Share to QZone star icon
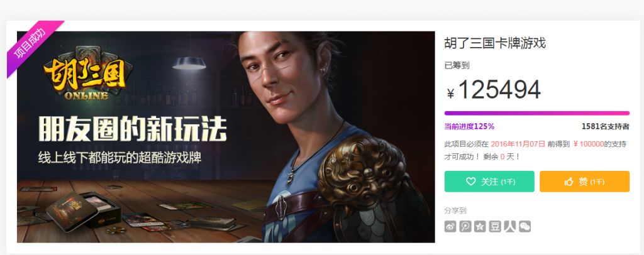The image size is (644, 255). (x=480, y=226)
